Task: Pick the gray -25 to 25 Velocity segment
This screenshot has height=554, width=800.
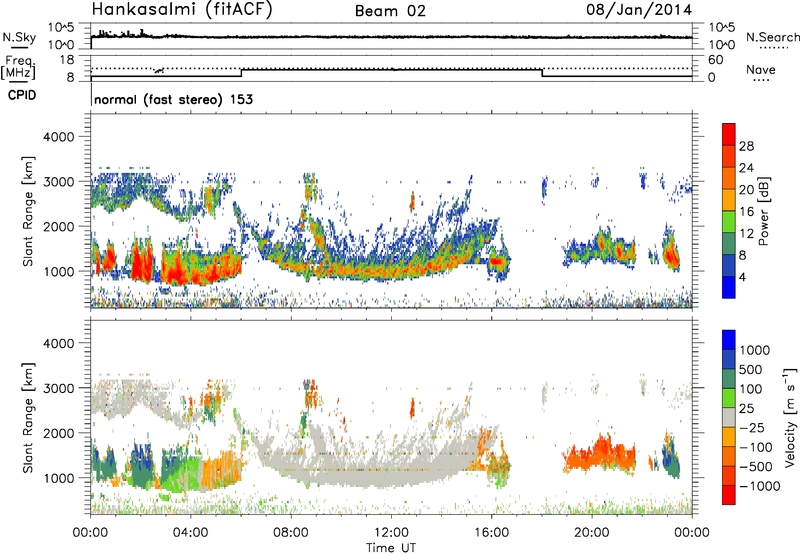Action: point(729,417)
